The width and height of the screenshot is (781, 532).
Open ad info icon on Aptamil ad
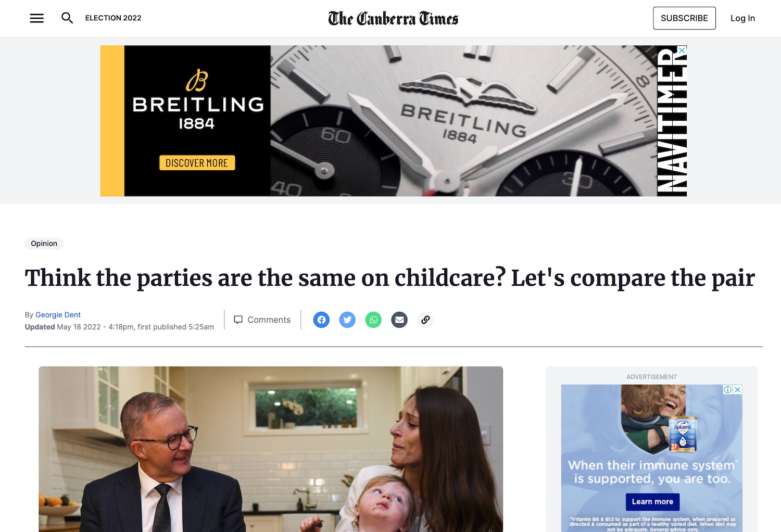pos(728,389)
